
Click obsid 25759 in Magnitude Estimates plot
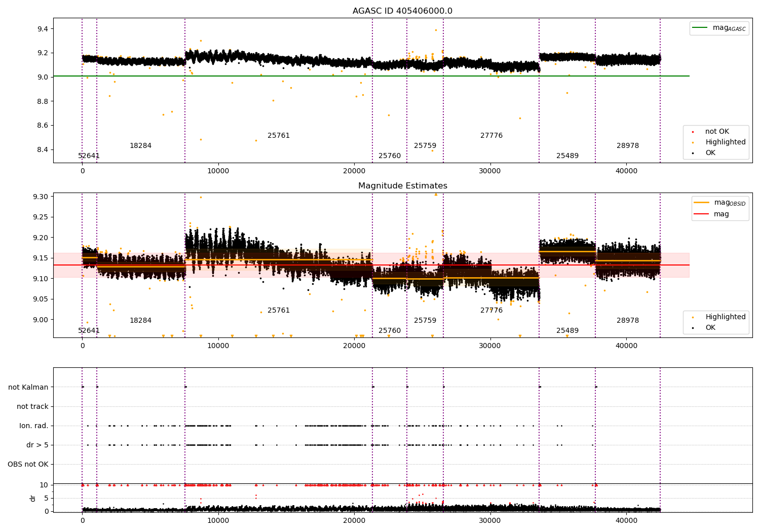point(425,321)
